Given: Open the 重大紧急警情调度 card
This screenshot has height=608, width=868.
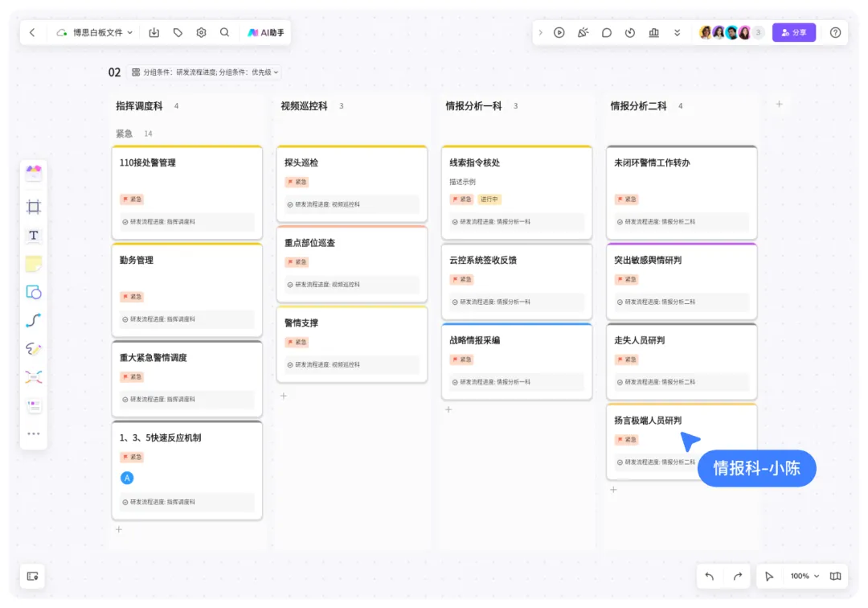Looking at the screenshot, I should click(187, 379).
